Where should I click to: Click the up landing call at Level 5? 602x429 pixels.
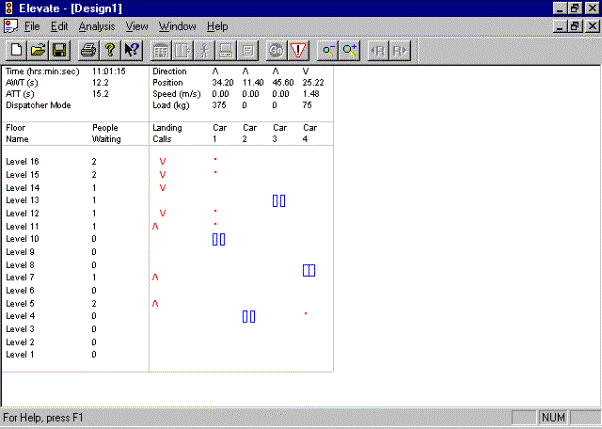click(155, 303)
